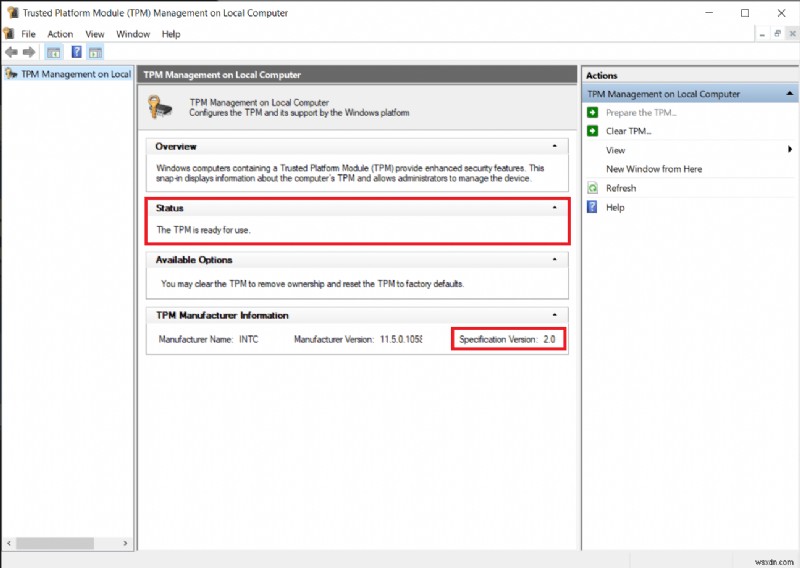Open the View menu in the menu bar
Screen dimensions: 800x568
coord(94,34)
